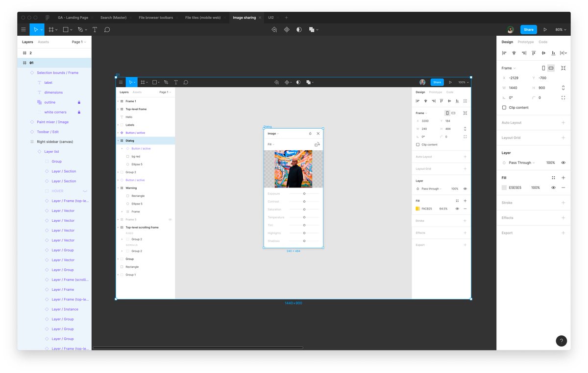Align left using the right Design panel
The image size is (588, 373).
[x=504, y=53]
